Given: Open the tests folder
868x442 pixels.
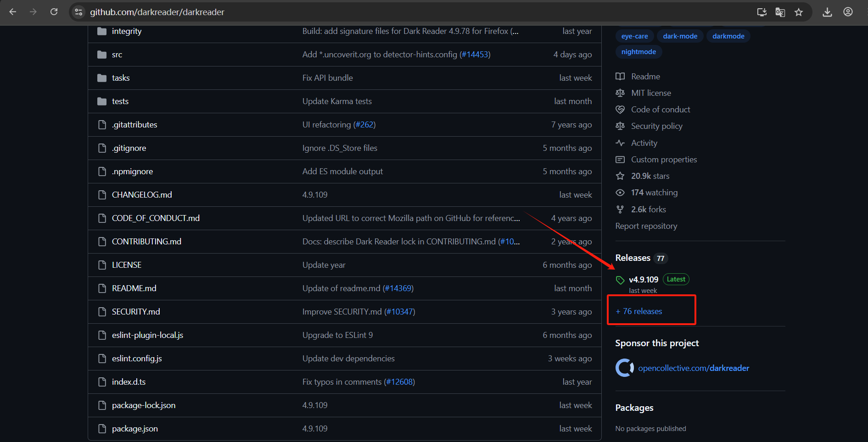Looking at the screenshot, I should (x=120, y=101).
